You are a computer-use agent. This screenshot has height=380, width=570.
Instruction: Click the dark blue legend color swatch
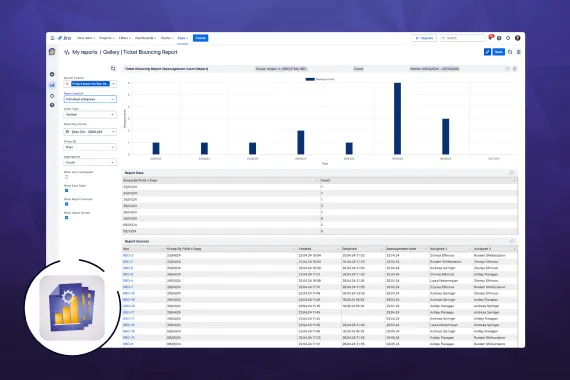coord(310,79)
